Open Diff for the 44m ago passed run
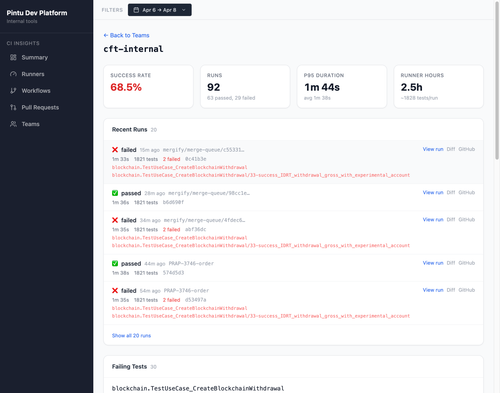 point(451,263)
